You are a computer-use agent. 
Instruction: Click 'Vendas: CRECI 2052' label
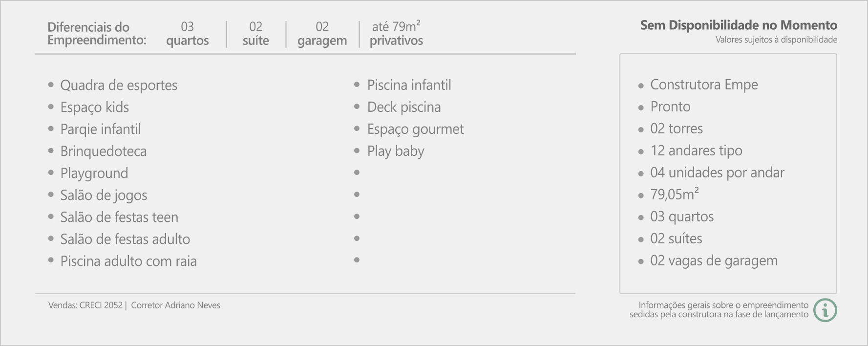point(85,305)
